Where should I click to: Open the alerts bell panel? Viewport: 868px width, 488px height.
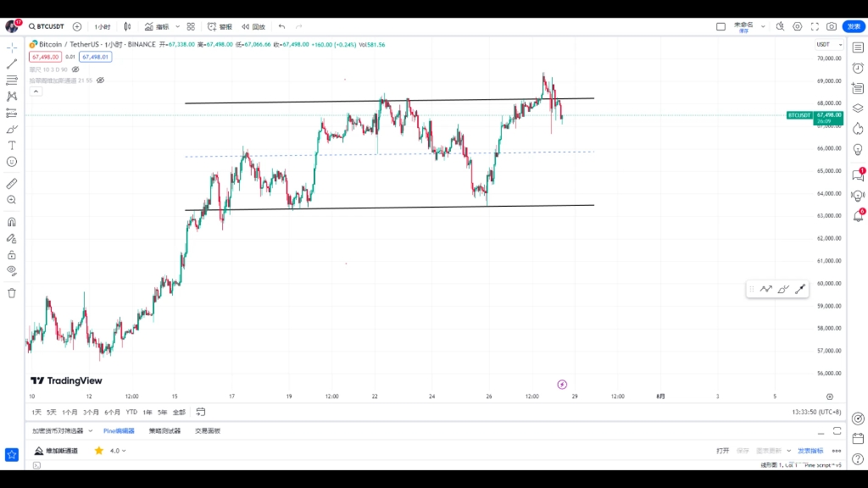tap(858, 216)
